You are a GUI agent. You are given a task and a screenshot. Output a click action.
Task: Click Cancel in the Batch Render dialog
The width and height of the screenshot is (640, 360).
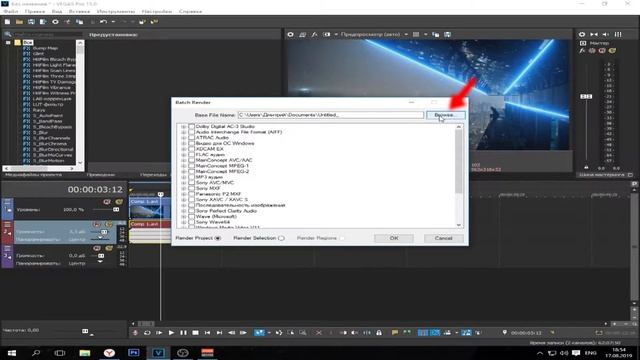point(443,238)
